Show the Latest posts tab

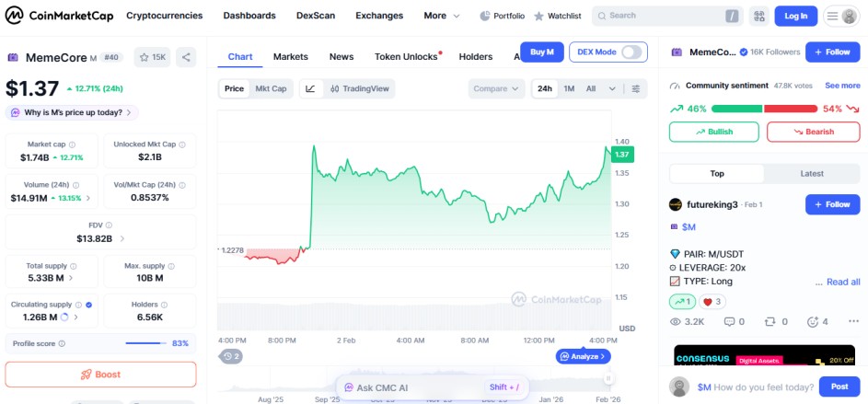coord(812,174)
